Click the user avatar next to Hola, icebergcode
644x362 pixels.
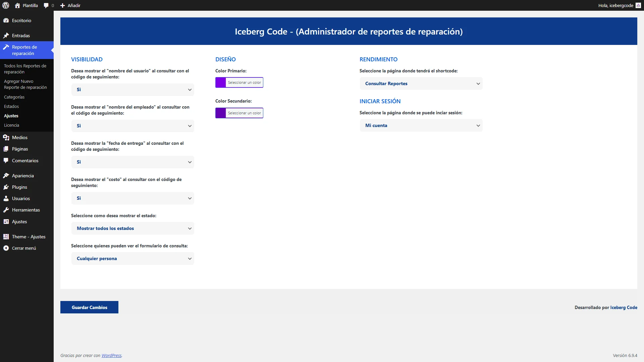click(x=638, y=5)
